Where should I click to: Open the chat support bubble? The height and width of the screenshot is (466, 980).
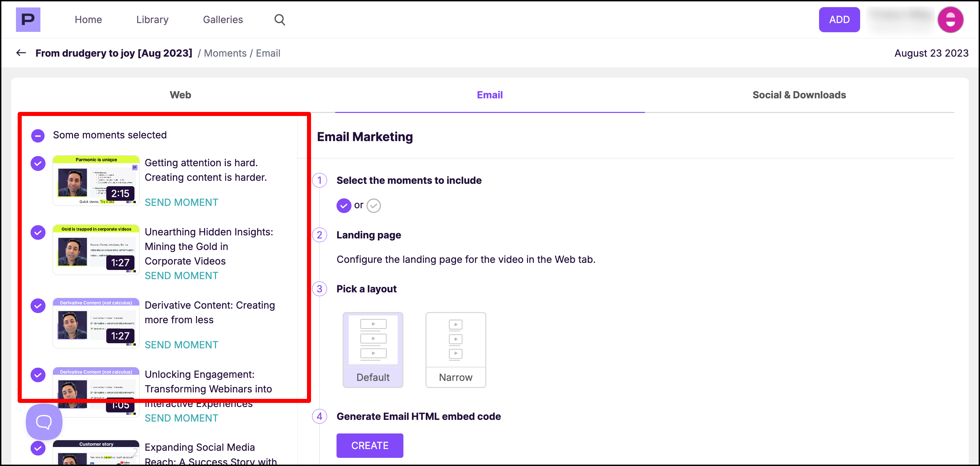pos(44,422)
